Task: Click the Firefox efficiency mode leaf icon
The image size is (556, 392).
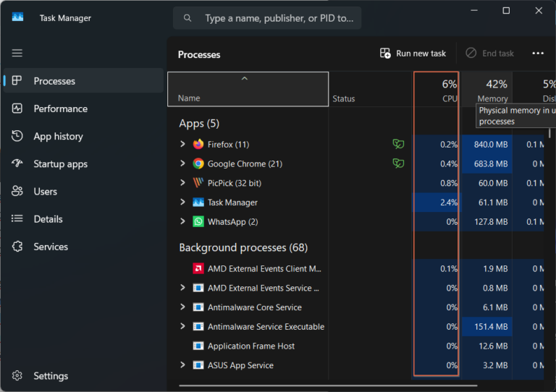Action: point(397,145)
